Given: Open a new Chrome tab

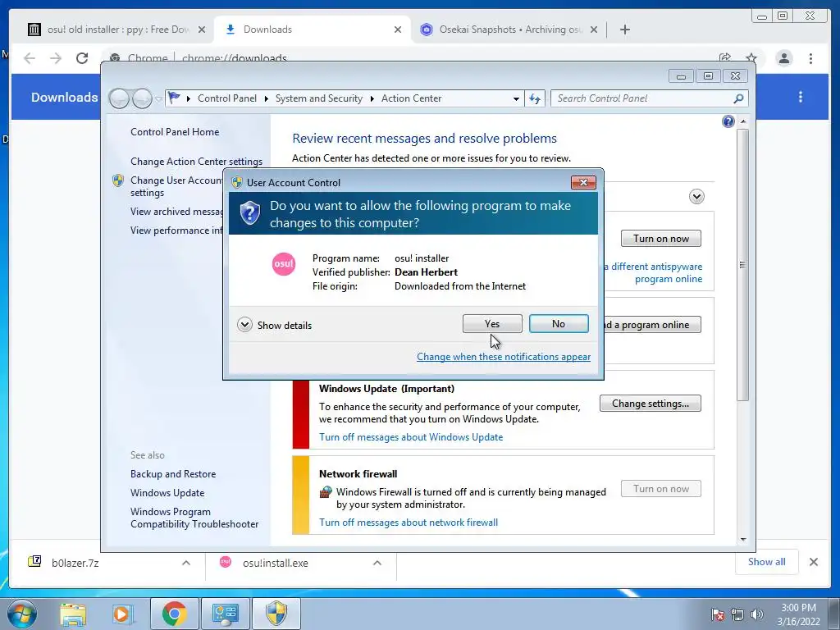Looking at the screenshot, I should [624, 30].
